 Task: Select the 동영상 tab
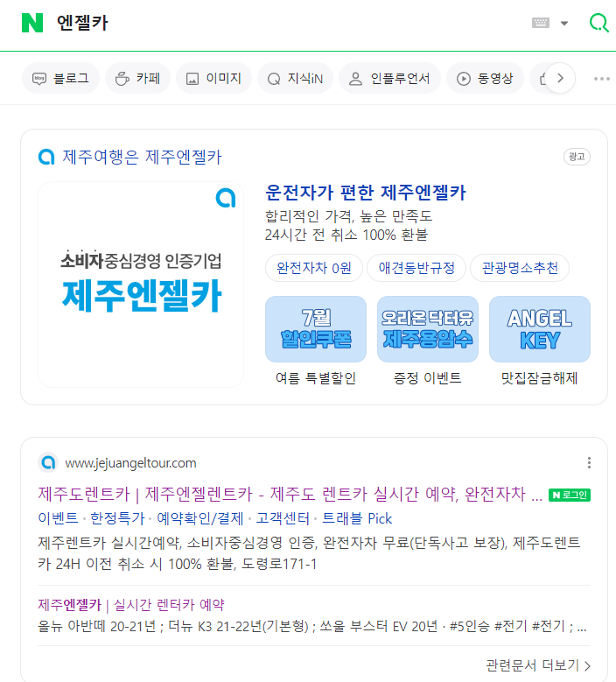pyautogui.click(x=485, y=78)
